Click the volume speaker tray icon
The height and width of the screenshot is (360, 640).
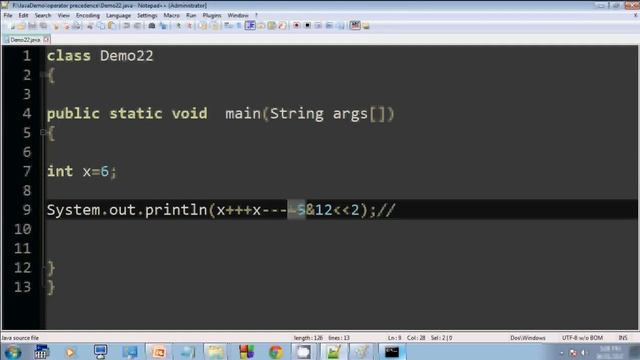tap(584, 352)
